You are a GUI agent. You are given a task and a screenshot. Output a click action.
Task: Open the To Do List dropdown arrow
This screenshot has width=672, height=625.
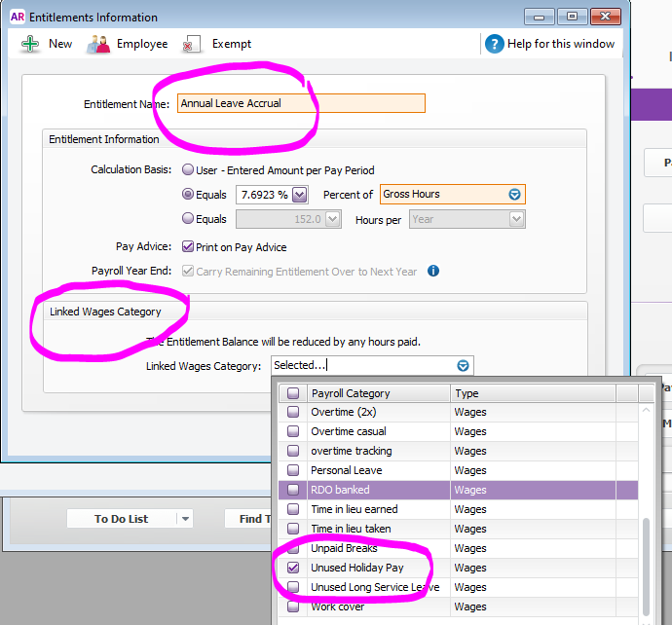pyautogui.click(x=185, y=519)
